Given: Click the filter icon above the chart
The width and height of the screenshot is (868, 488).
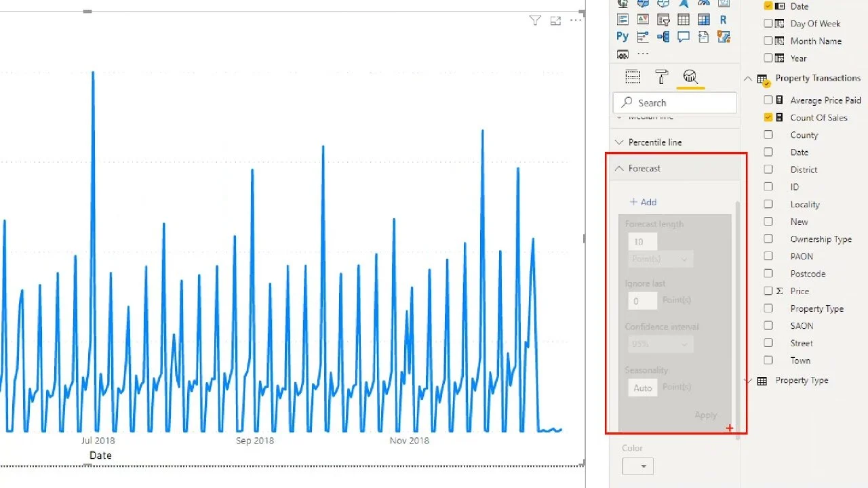Looking at the screenshot, I should [535, 20].
